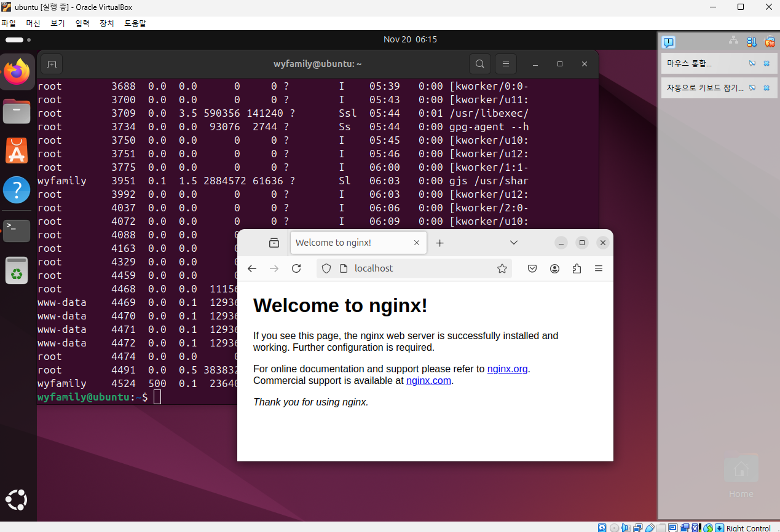This screenshot has height=532, width=780.
Task: Click the page info icon beside localhost
Action: coord(344,268)
